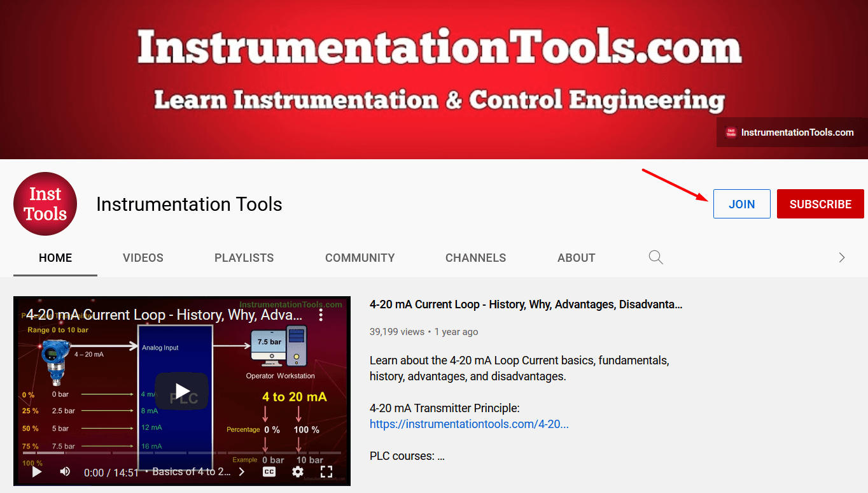Screen dimensions: 868x493
Task: Click the bottom-left play control of the video
Action: click(x=36, y=472)
